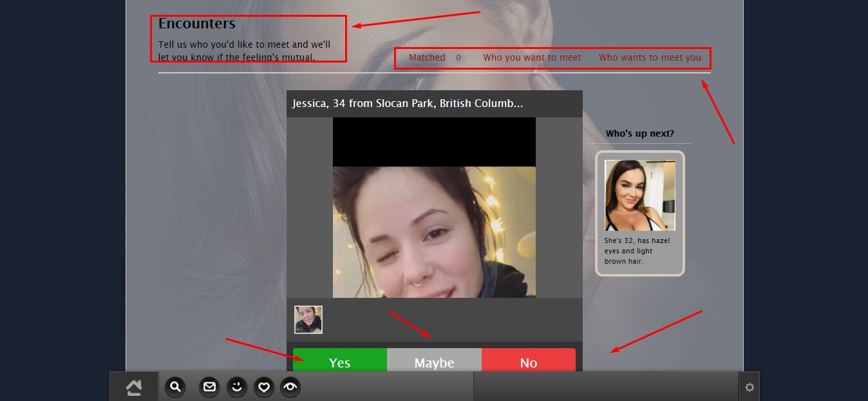Click the smiley face icon
Viewport: 868px width, 401px height.
[x=237, y=387]
